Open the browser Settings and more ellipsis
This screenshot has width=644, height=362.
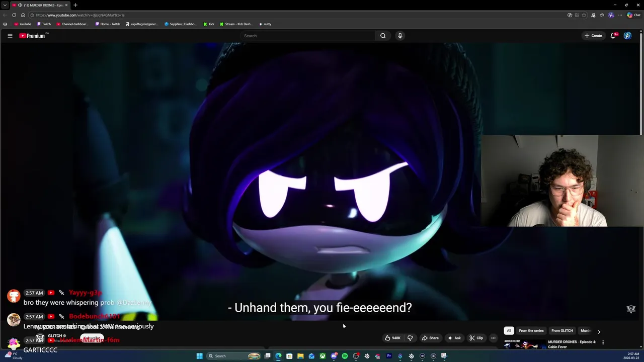(x=620, y=15)
